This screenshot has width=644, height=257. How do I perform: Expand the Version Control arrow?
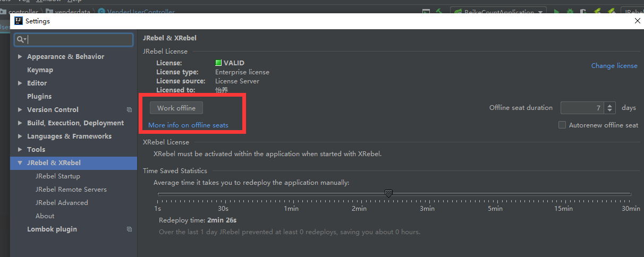(x=20, y=109)
